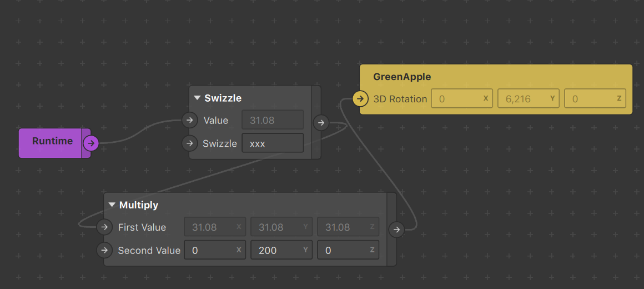Click the Multiply First Value input port

(105, 227)
